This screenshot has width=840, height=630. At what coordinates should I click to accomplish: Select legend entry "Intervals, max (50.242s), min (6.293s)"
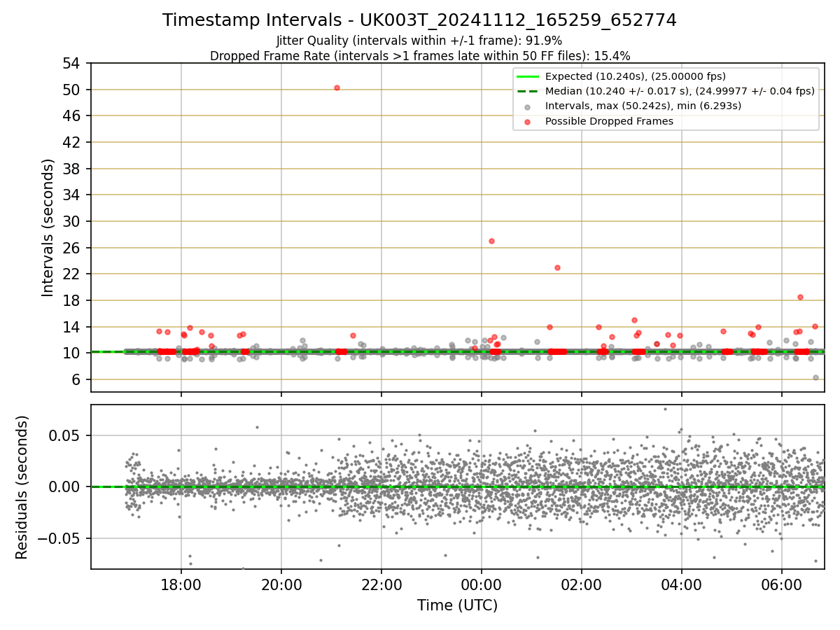643,106
